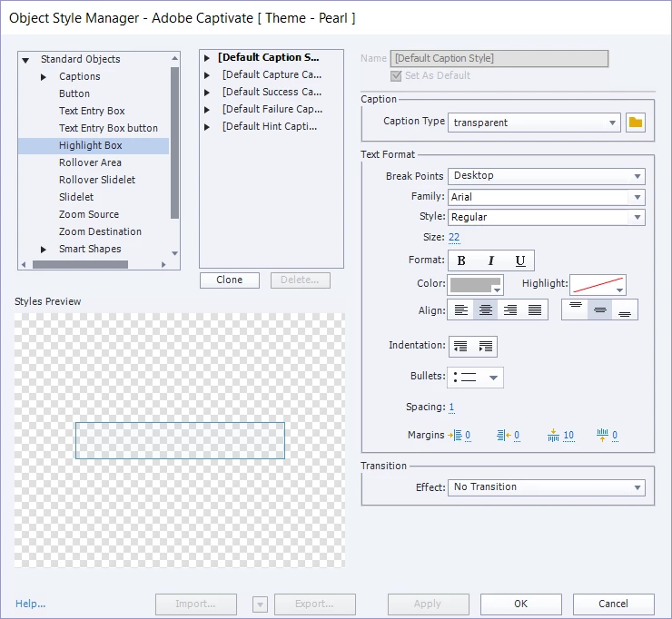Screen dimensions: 672x619
Task: Open the Caption Type dropdown
Action: click(534, 123)
